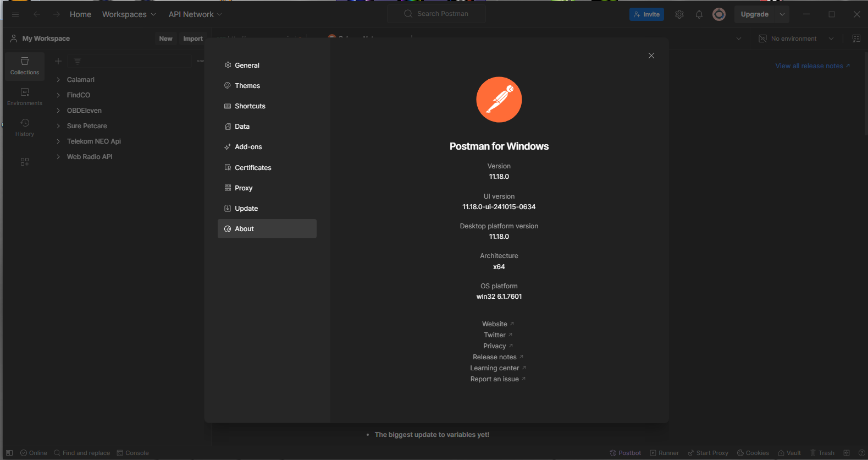Click the Import button
Image resolution: width=868 pixels, height=460 pixels.
(193, 39)
